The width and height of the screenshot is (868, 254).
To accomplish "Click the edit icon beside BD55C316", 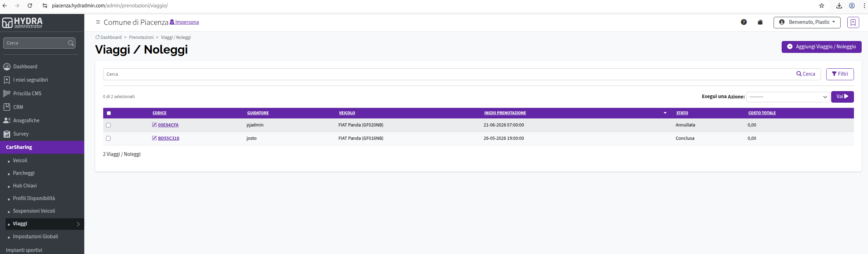I will click(154, 138).
